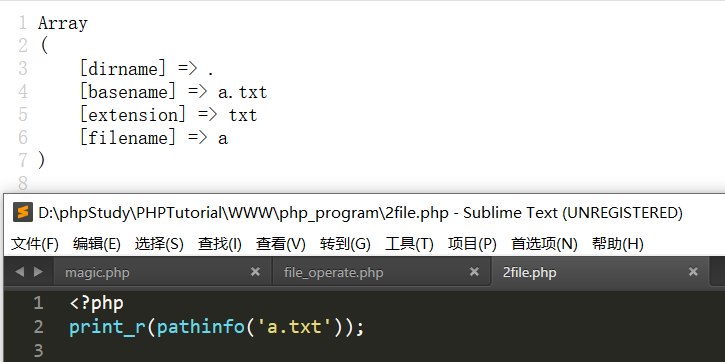Click the Sublime Text app icon in title bar
The image size is (725, 362).
(23, 213)
